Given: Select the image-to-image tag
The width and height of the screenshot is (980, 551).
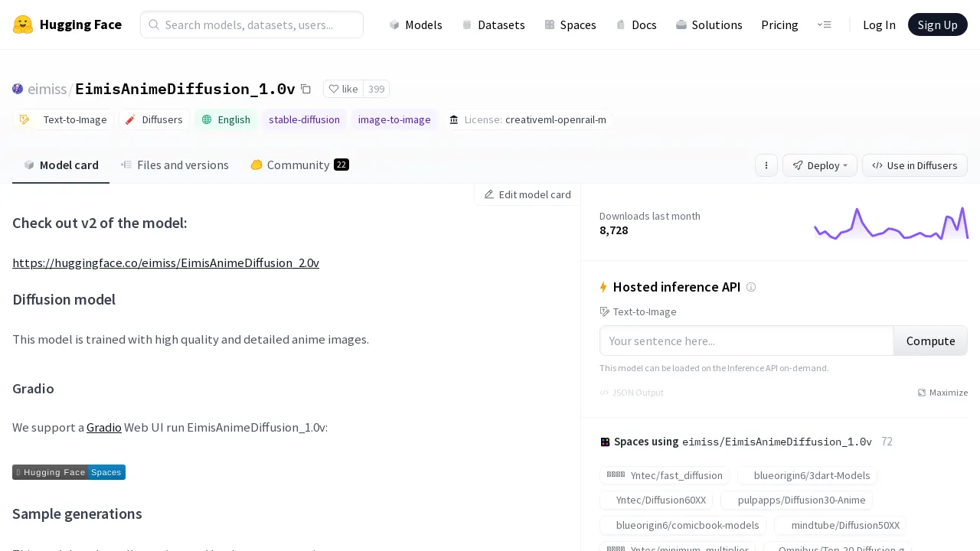Looking at the screenshot, I should [x=394, y=119].
